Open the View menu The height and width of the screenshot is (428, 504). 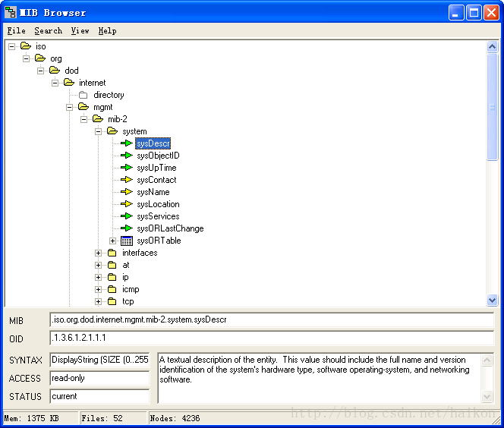pos(80,30)
